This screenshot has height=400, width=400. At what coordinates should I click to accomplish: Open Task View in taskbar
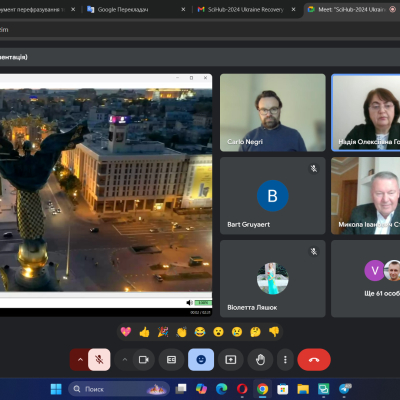[181, 389]
